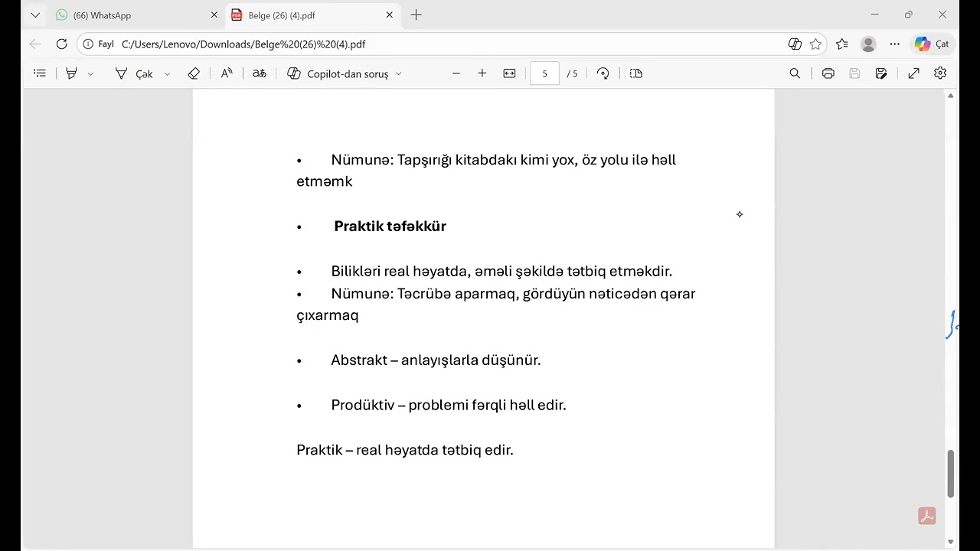
Task: Refresh the current page
Action: [x=61, y=44]
